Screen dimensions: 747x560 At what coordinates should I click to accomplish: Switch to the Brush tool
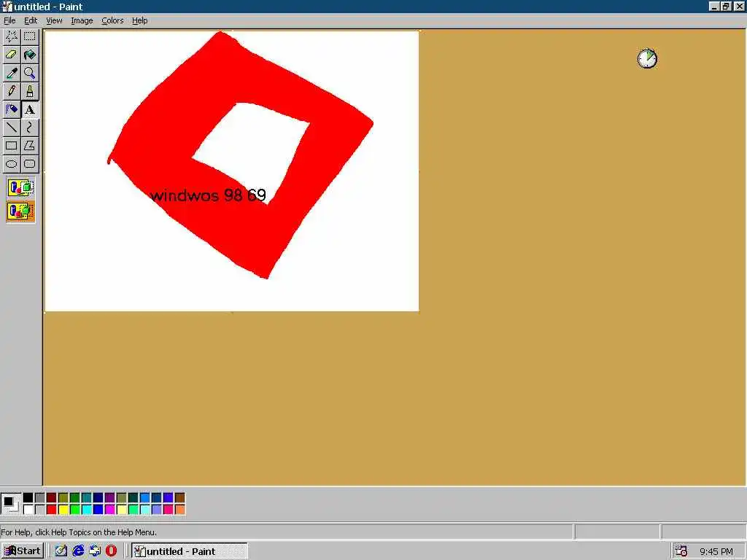29,91
